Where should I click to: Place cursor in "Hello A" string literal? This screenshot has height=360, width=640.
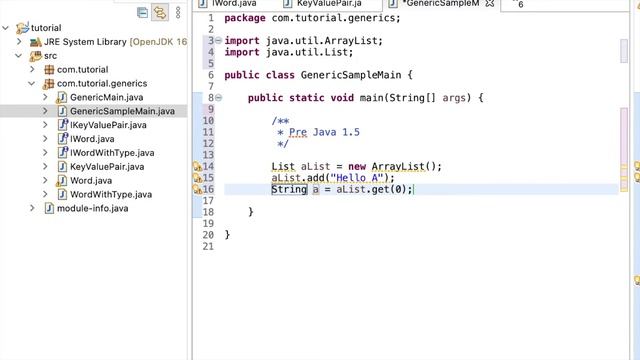(357, 178)
